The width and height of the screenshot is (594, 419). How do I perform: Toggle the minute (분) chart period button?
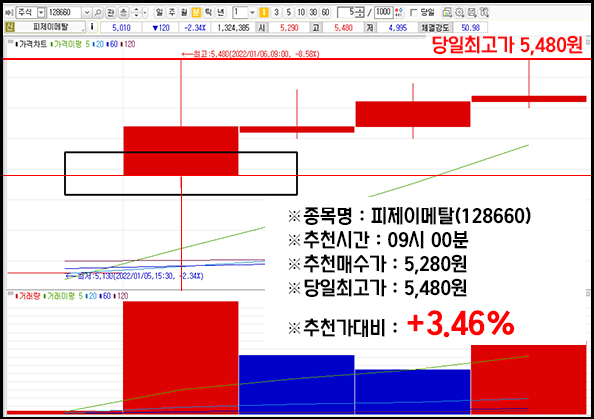pyautogui.click(x=196, y=13)
